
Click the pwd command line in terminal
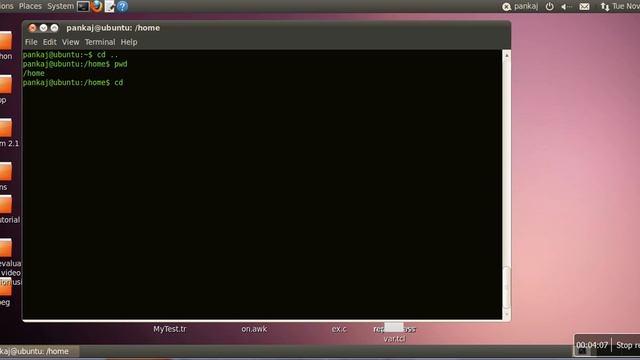tap(75, 64)
